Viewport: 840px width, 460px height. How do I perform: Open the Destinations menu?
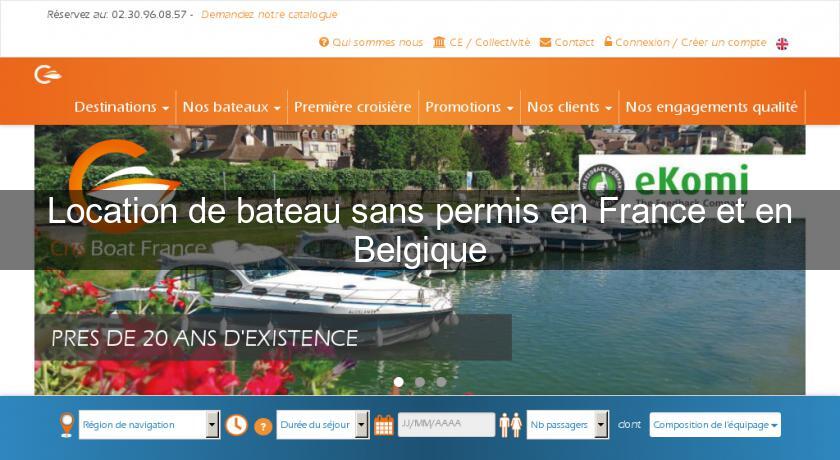coord(122,107)
